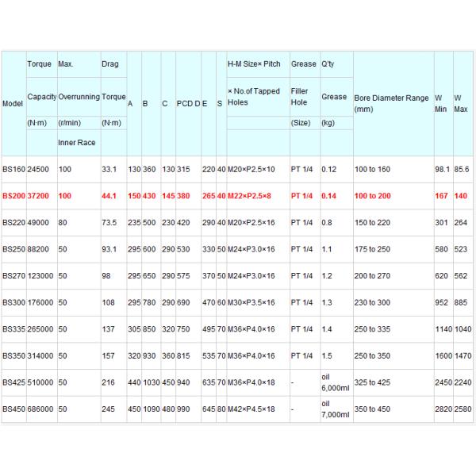Screen dimensions: 476x476
Task: Click B dimension value 1030
Action: pyautogui.click(x=152, y=382)
